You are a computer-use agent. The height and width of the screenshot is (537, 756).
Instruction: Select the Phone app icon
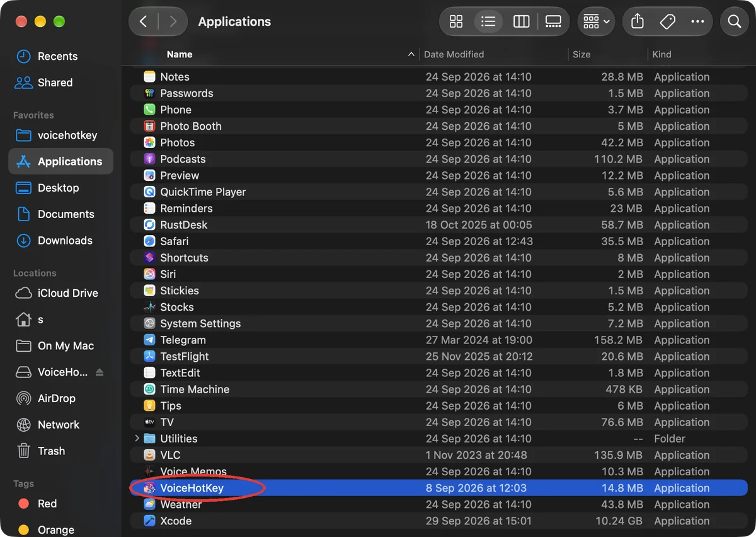coord(149,110)
